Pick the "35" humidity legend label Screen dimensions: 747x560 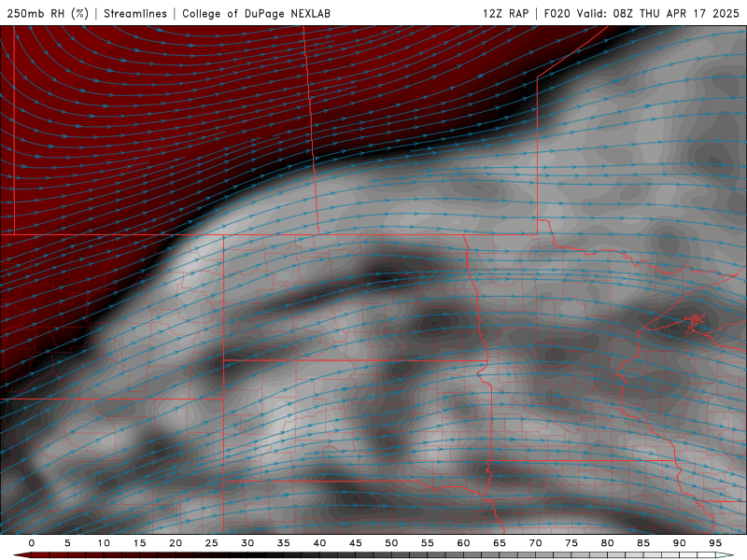pos(284,543)
